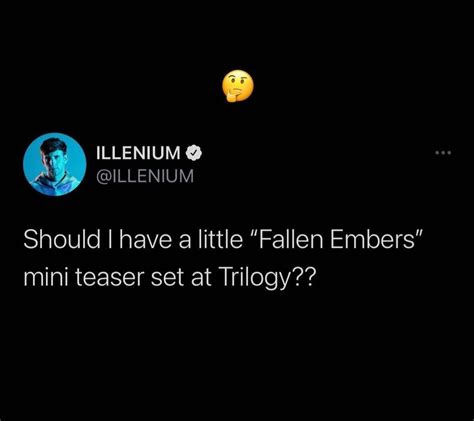
Task: Open ILLENIUM's round profile picture
Action: click(55, 164)
